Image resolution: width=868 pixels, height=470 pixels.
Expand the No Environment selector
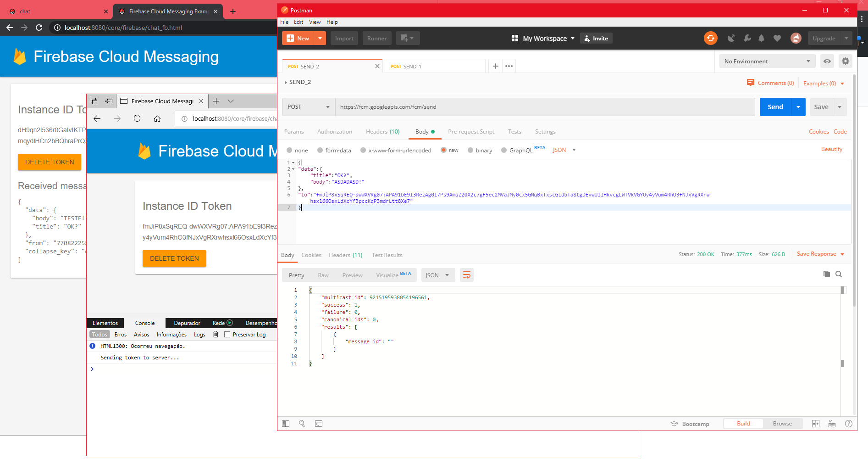click(767, 61)
